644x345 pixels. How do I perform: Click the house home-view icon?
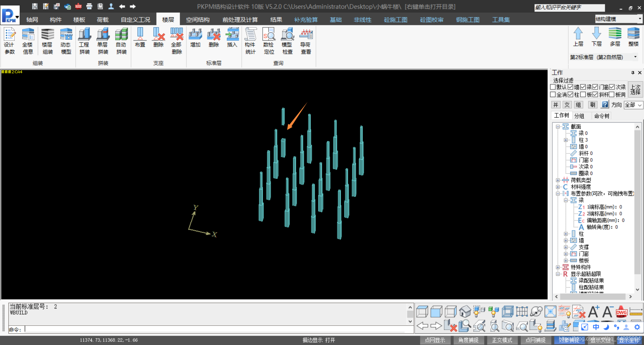tap(465, 312)
